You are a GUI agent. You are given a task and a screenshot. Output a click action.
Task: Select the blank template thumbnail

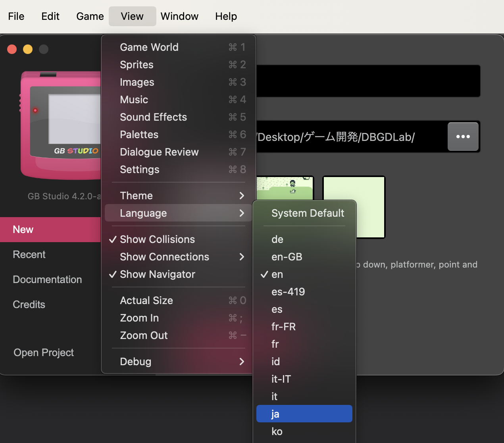click(354, 207)
